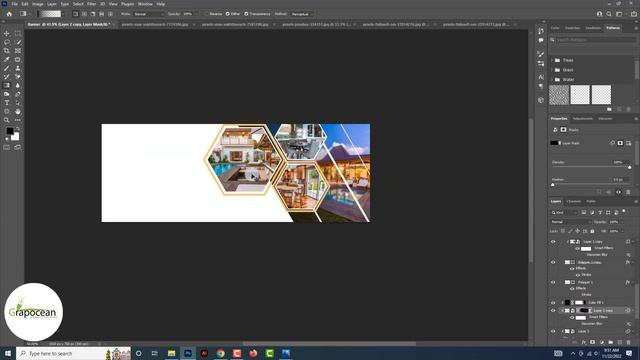This screenshot has width=640, height=360.
Task: Select the Lasso tool
Action: click(7, 42)
